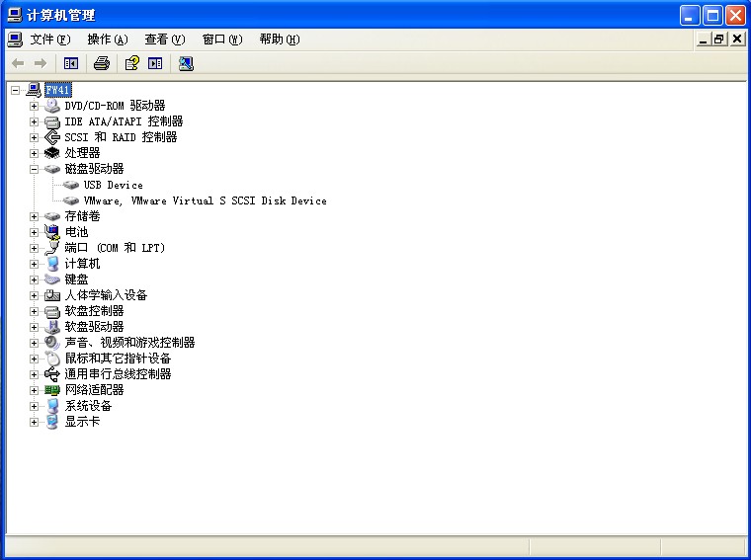Click the 人体学输入设备 HID icon

(51, 295)
